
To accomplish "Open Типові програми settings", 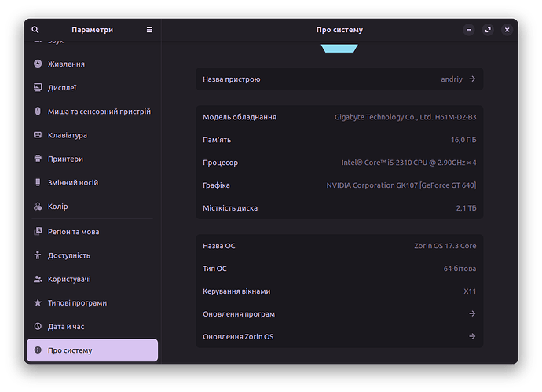I will coord(77,302).
